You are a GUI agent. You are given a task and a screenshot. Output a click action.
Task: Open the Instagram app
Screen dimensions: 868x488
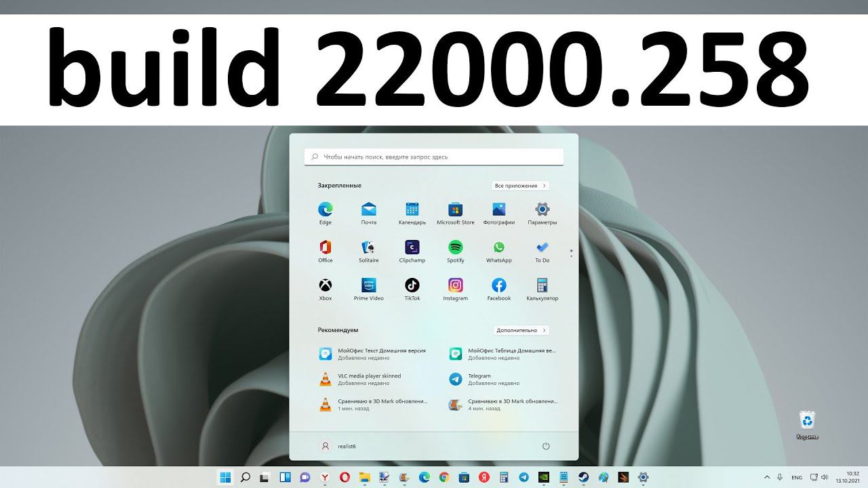[x=456, y=289]
